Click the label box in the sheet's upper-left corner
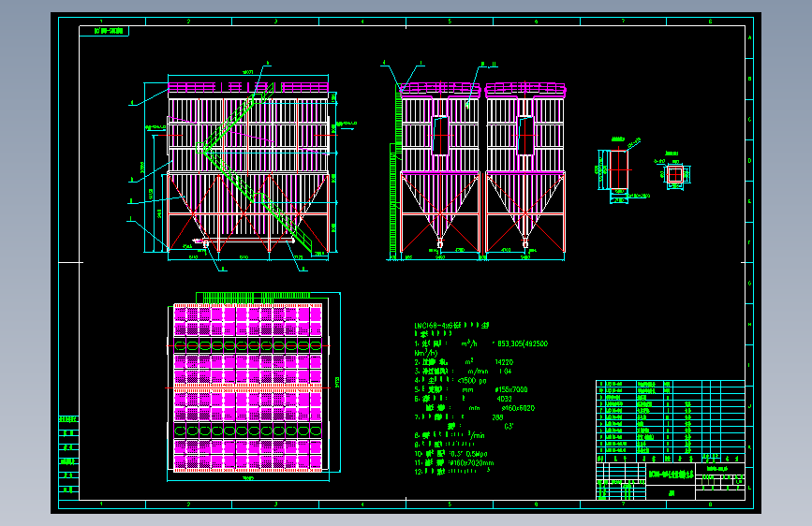Image resolution: width=812 pixels, height=526 pixels. tap(104, 31)
